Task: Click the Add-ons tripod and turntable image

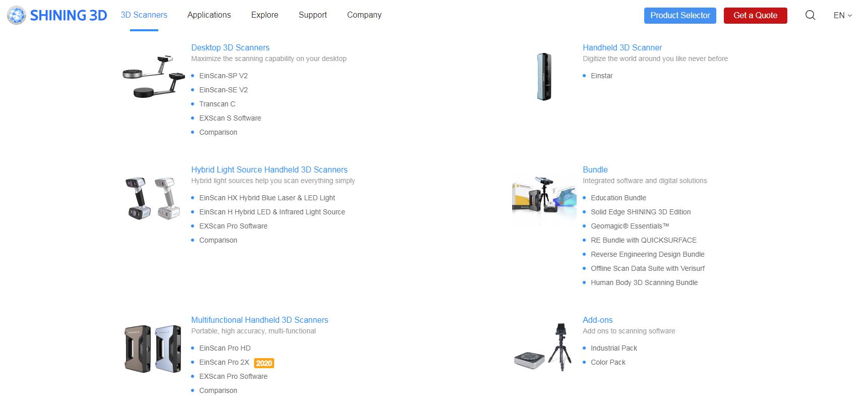Action: 544,348
